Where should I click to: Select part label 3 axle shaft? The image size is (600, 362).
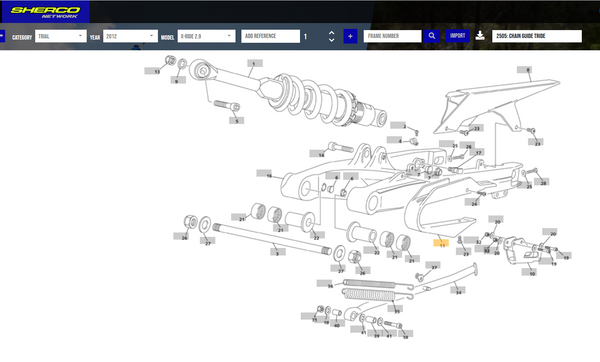[x=278, y=252]
